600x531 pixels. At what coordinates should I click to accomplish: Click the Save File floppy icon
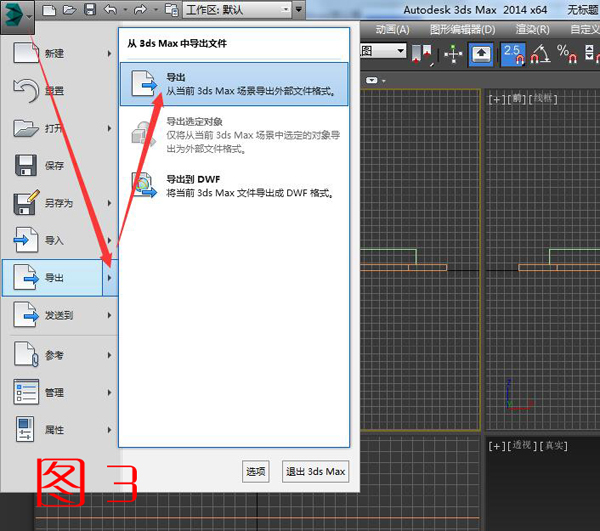point(90,10)
